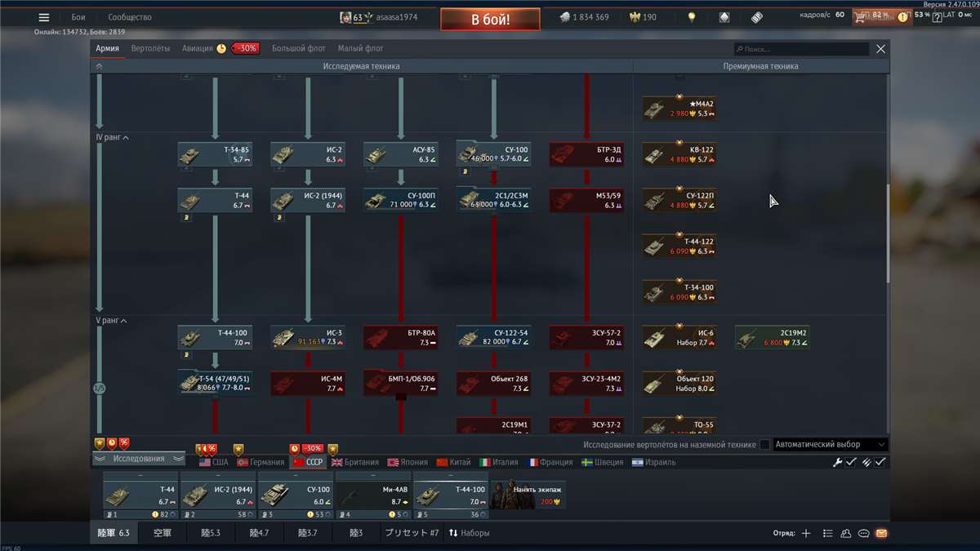This screenshot has height=551, width=980.
Task: Select АСУ-85 vehicle card
Action: click(x=401, y=154)
